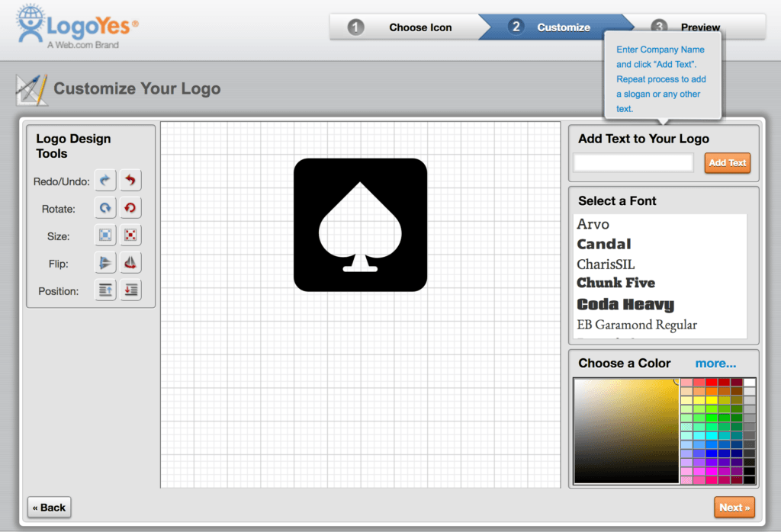The height and width of the screenshot is (532, 781).
Task: Flip vertically with the red sailboat icon
Action: pyautogui.click(x=130, y=262)
